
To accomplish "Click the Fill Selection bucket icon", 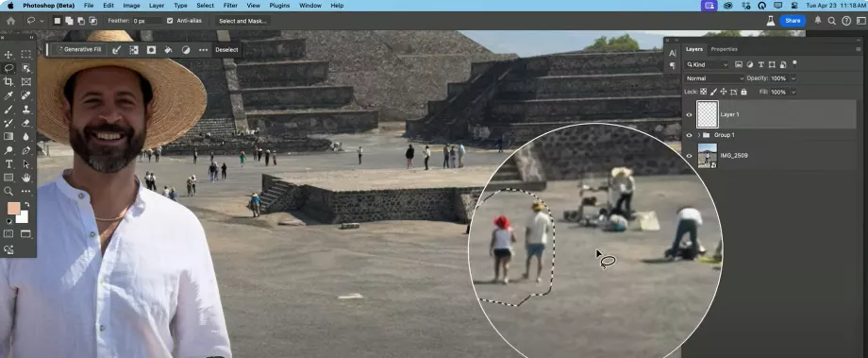I will pyautogui.click(x=168, y=49).
